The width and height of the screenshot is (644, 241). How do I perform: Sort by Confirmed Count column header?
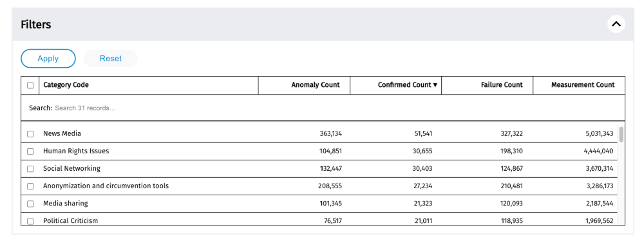click(x=408, y=85)
